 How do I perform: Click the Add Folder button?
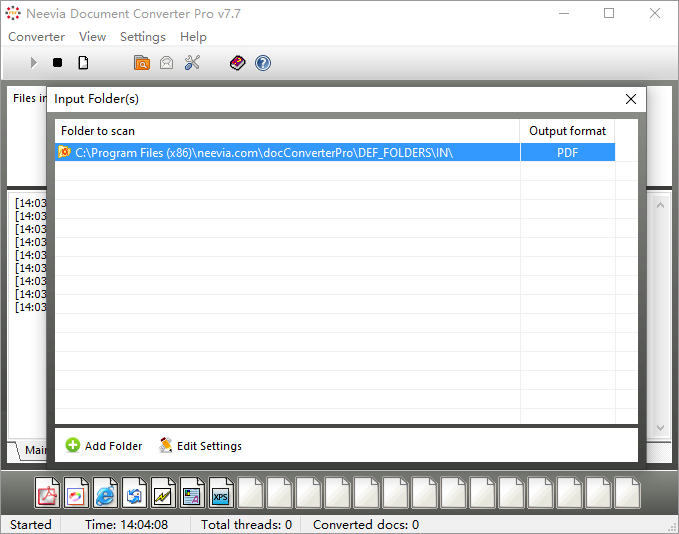point(104,446)
